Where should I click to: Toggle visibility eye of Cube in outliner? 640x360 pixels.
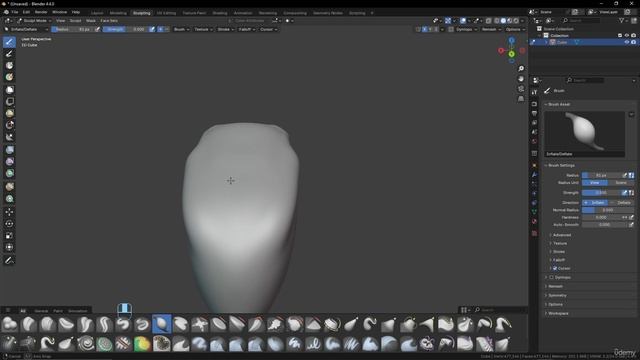[x=627, y=42]
